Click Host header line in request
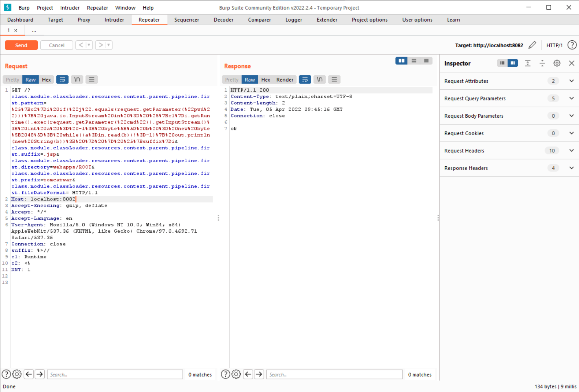 pyautogui.click(x=112, y=199)
